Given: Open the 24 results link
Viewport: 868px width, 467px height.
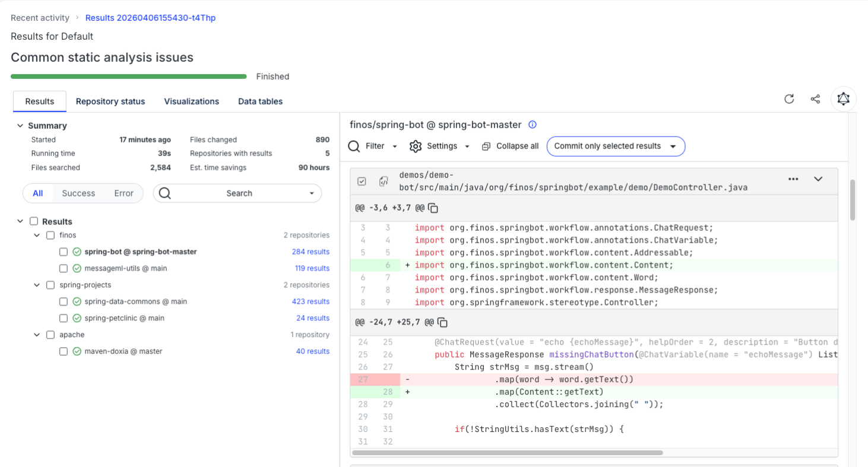Looking at the screenshot, I should [313, 318].
